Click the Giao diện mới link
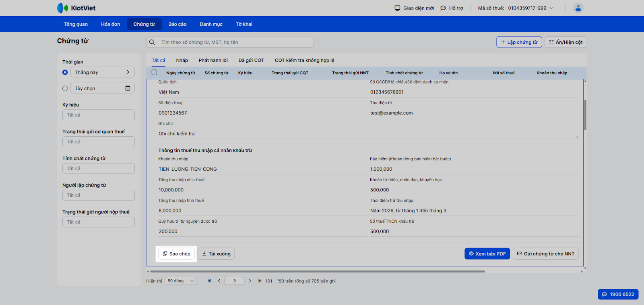Screen dimensions: 644x305 tap(414, 8)
